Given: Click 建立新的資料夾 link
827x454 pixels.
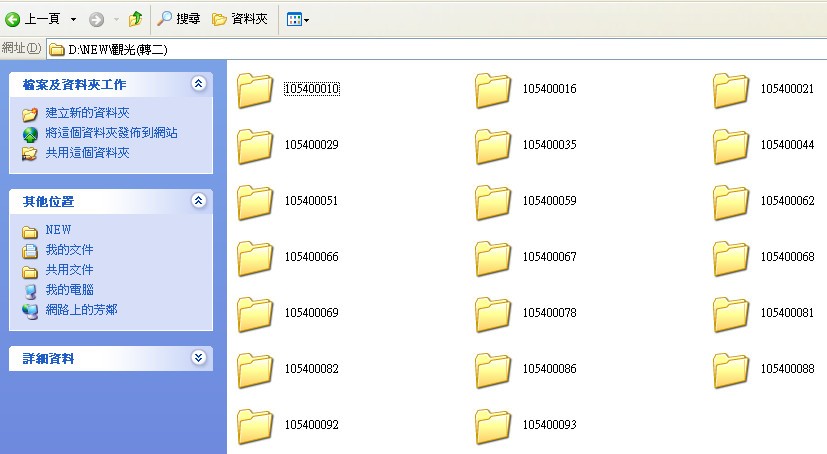Looking at the screenshot, I should pyautogui.click(x=87, y=112).
